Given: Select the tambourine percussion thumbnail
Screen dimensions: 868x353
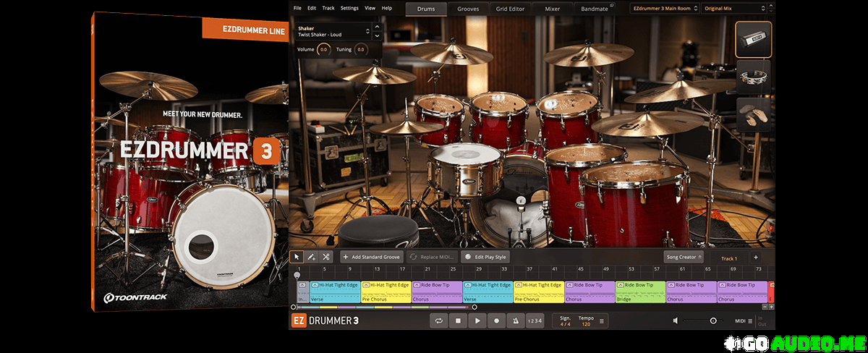Looking at the screenshot, I should (x=753, y=77).
